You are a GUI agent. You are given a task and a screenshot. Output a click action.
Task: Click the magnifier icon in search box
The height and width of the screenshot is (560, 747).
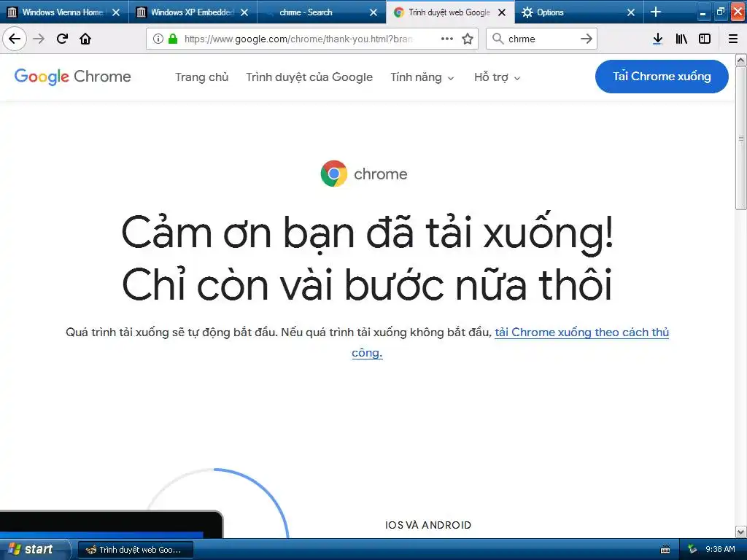point(498,39)
